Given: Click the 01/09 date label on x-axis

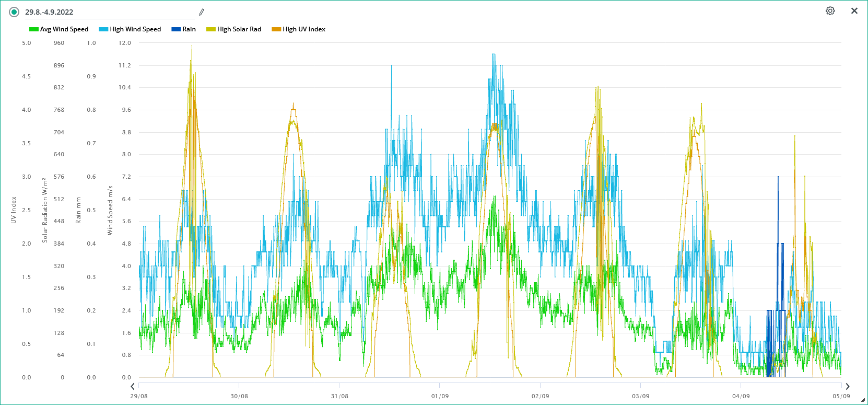Looking at the screenshot, I should tap(440, 396).
